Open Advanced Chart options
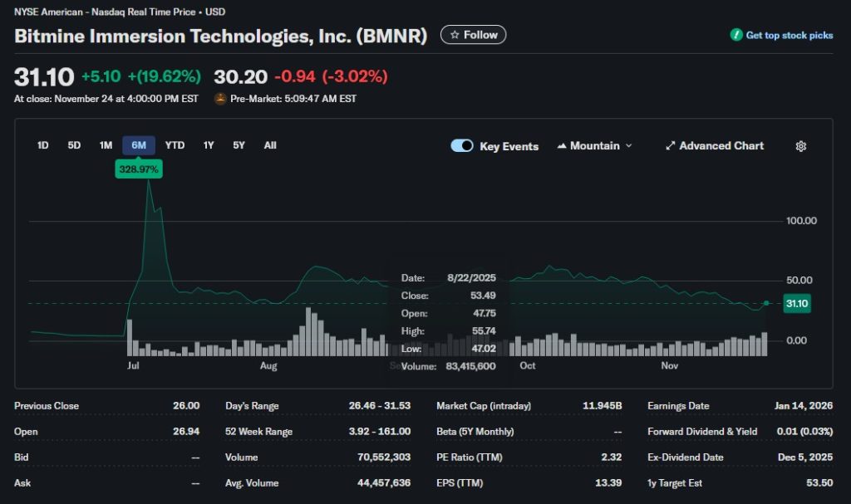851x504 pixels. (x=715, y=145)
